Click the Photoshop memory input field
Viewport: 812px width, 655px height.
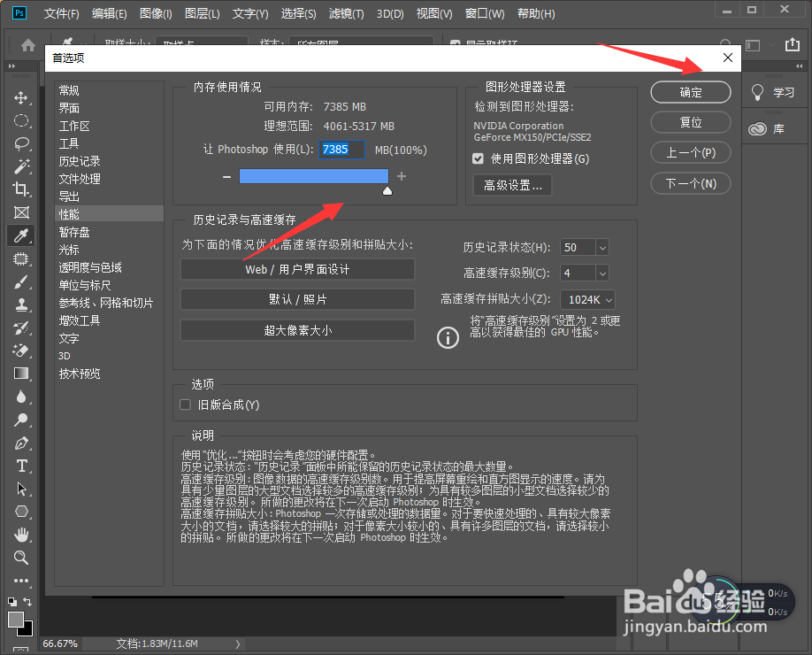pos(341,150)
